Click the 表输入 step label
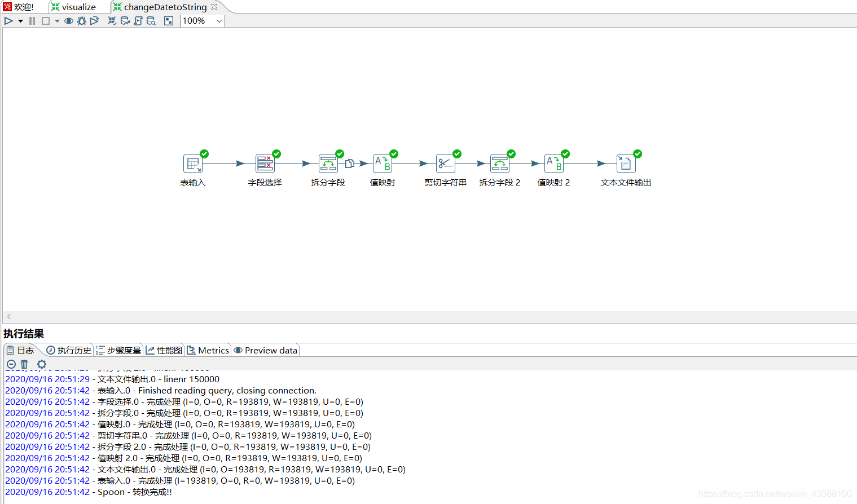This screenshot has height=504, width=857. click(193, 183)
